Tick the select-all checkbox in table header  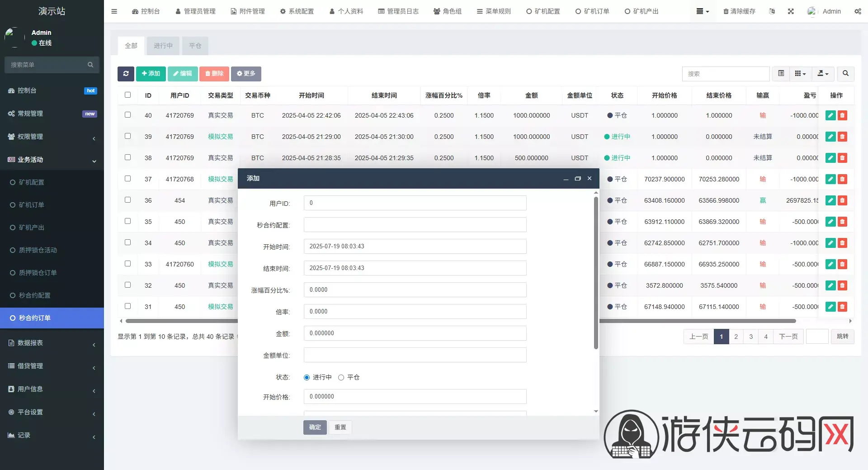point(127,95)
